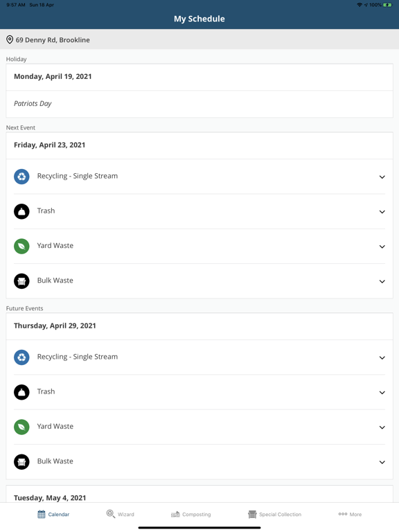This screenshot has height=532, width=399.
Task: Tap the location pin icon beside the address
Action: tap(10, 39)
